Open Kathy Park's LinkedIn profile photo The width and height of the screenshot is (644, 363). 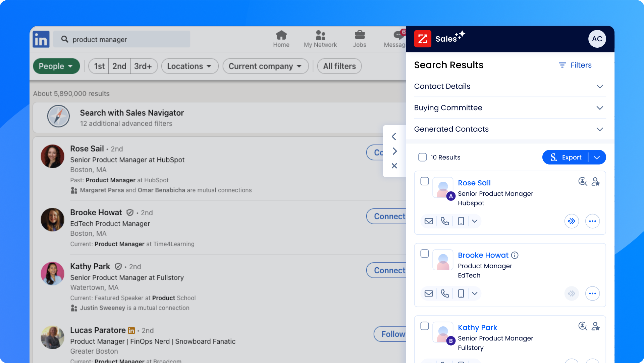tap(52, 274)
